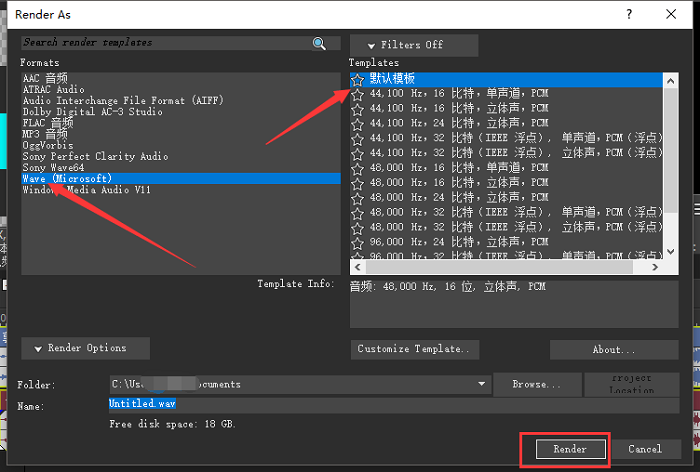Image resolution: width=700 pixels, height=472 pixels.
Task: Expand the Render Options section
Action: (85, 348)
